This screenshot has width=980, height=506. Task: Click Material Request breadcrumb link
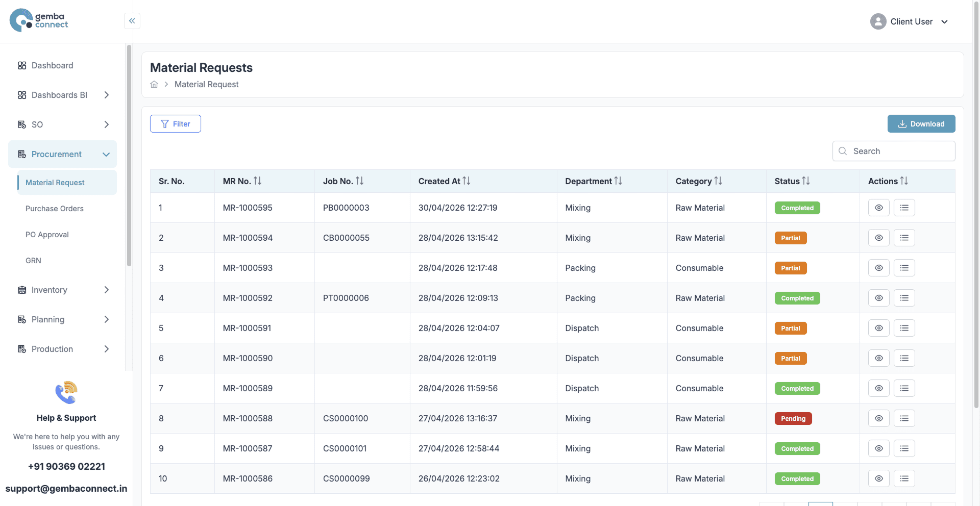click(206, 84)
